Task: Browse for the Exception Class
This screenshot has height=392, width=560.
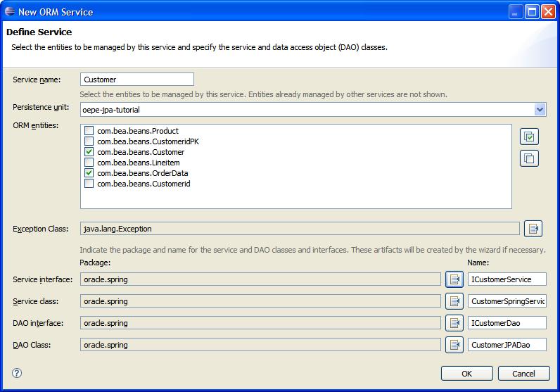Action: point(533,229)
